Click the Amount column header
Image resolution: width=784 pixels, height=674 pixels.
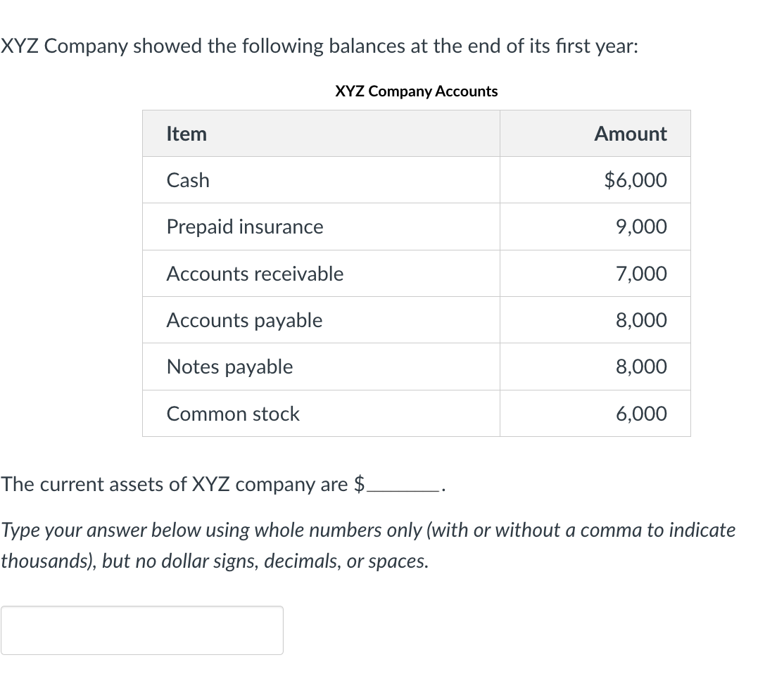point(630,134)
